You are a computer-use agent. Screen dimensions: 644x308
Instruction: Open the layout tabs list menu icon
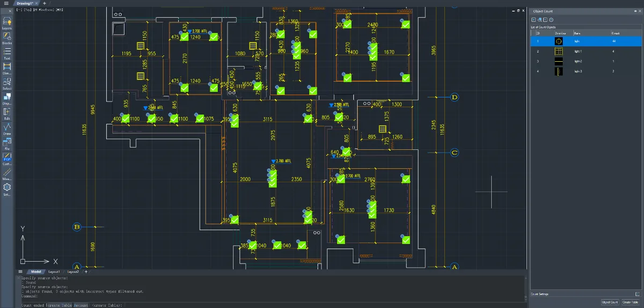[x=20, y=272]
